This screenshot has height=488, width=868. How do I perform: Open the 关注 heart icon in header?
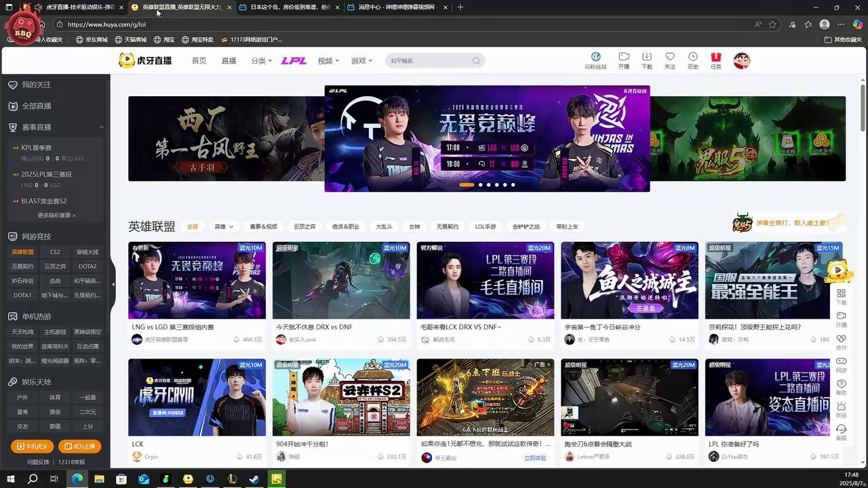point(670,57)
